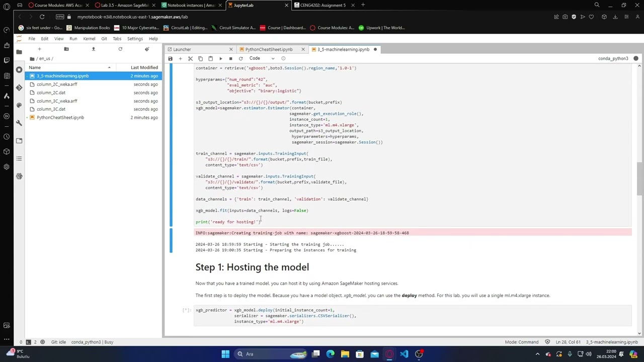Open the Tabs menu
The image size is (644, 362).
click(117, 39)
